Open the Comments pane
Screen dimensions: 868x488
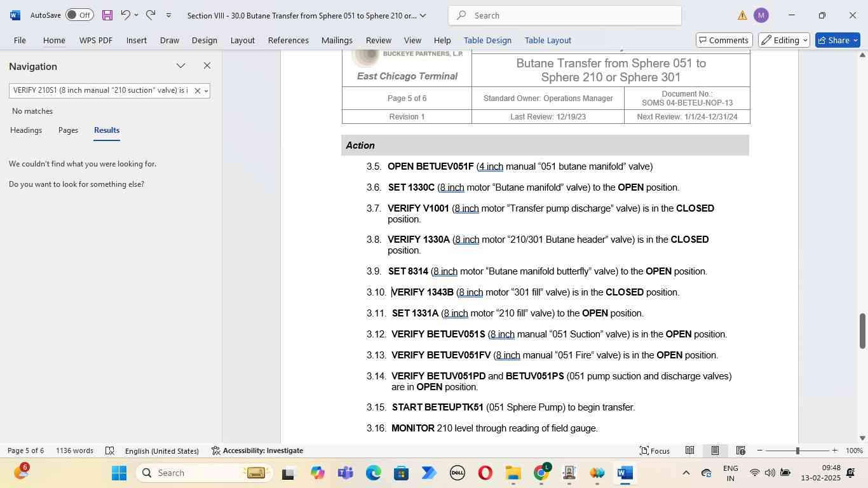tap(724, 40)
